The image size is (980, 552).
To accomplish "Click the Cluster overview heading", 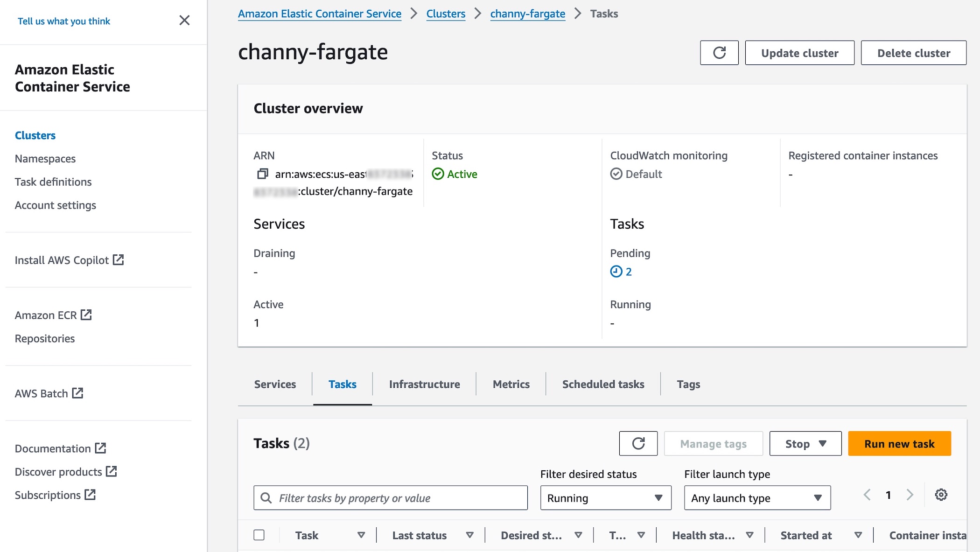I will pyautogui.click(x=308, y=108).
